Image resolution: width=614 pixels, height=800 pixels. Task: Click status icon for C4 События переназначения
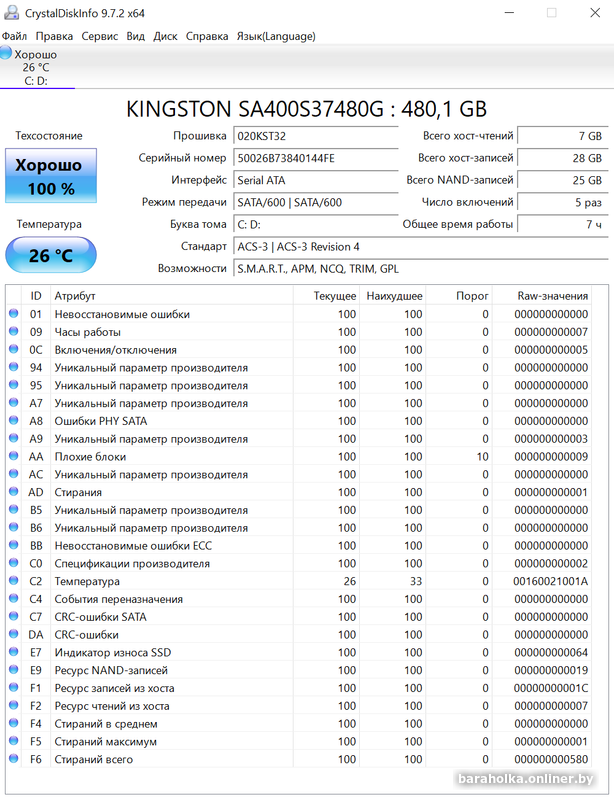click(x=14, y=598)
